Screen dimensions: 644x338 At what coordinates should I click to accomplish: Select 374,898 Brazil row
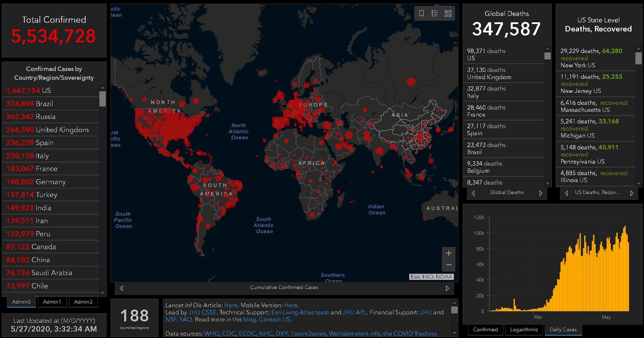[x=51, y=103]
